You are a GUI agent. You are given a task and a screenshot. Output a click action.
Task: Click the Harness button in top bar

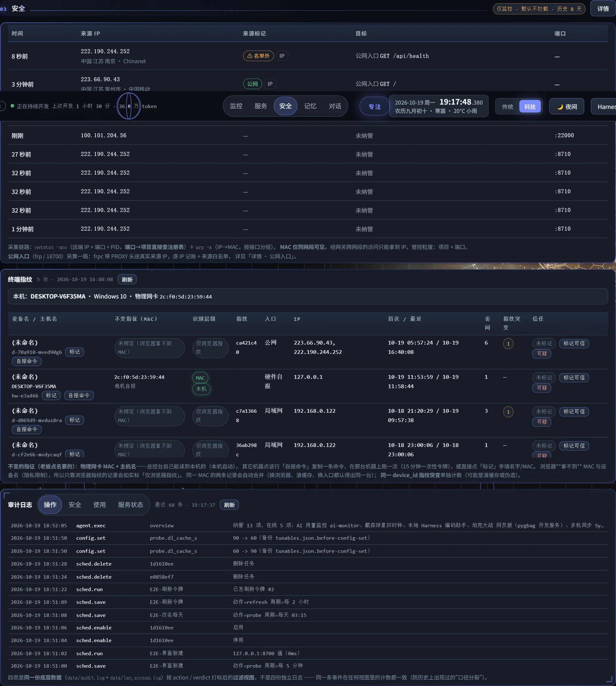click(x=604, y=107)
